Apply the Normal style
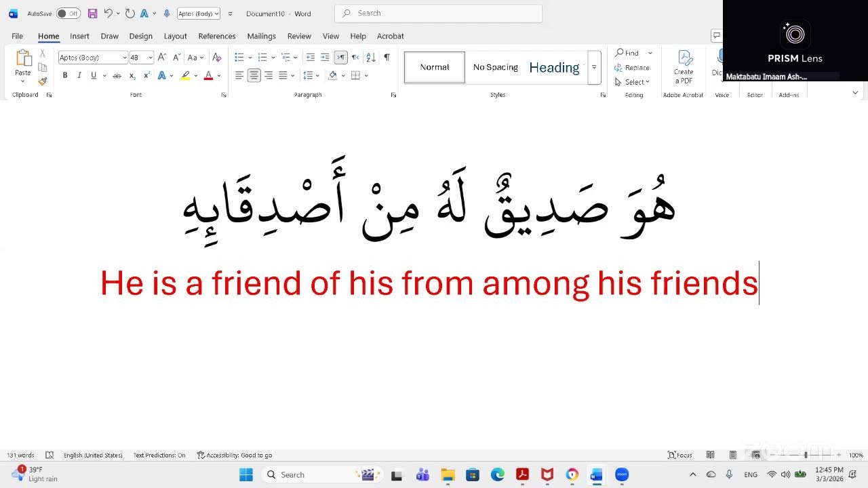 tap(435, 67)
